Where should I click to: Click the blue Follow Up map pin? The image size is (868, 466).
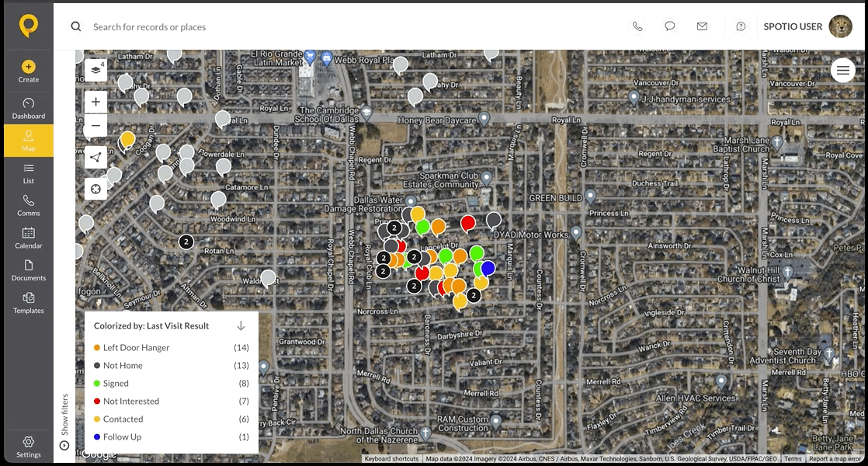coord(488,269)
